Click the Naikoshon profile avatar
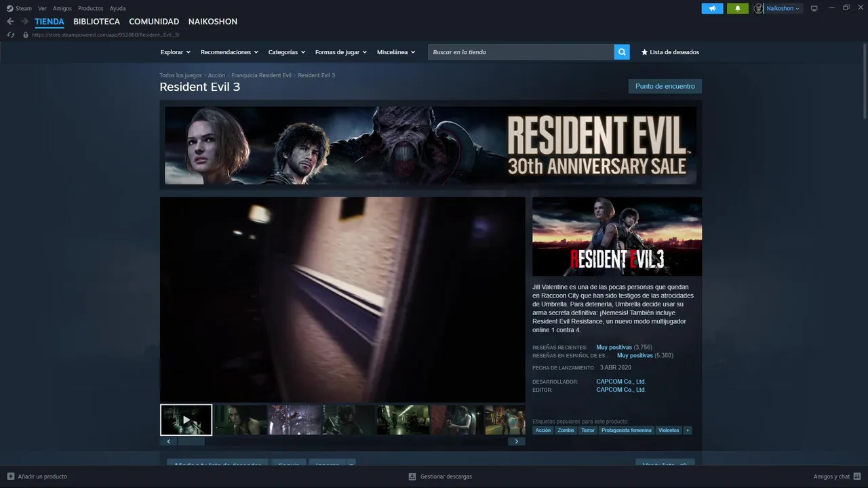The height and width of the screenshot is (488, 868). tap(758, 8)
